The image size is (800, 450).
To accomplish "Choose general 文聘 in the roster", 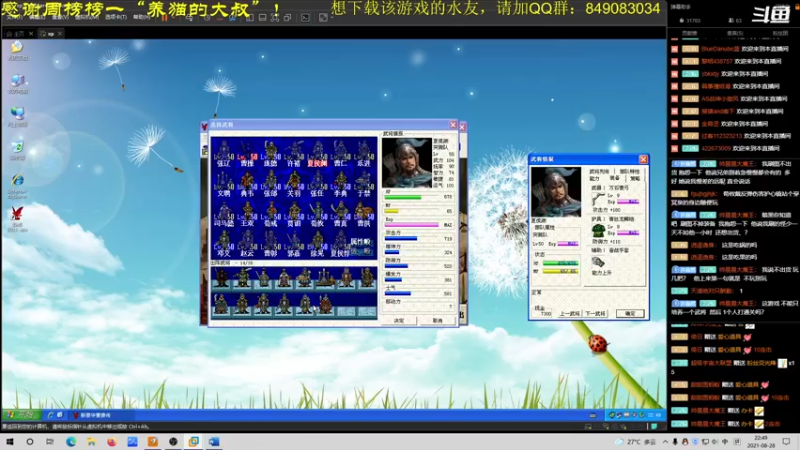I will pyautogui.click(x=223, y=183).
